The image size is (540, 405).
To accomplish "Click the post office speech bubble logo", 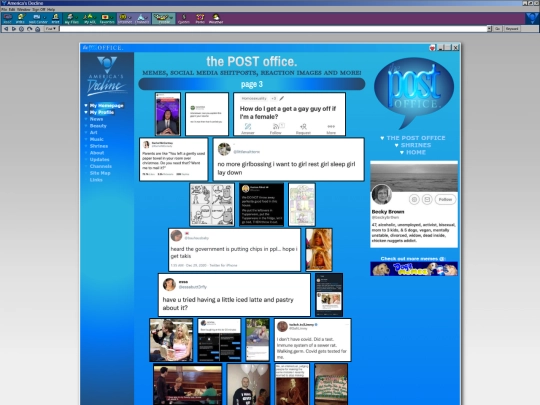I will [x=414, y=92].
